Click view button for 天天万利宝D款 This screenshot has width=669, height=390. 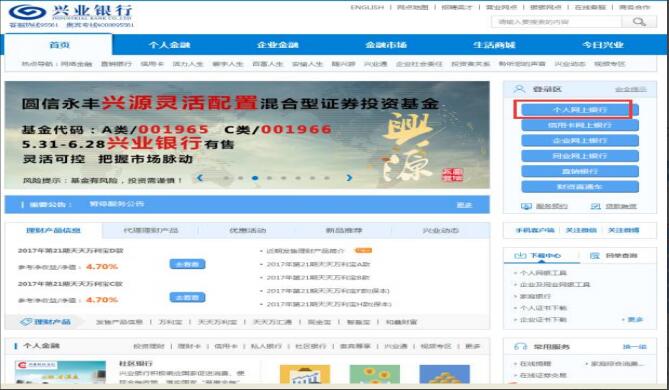click(187, 264)
